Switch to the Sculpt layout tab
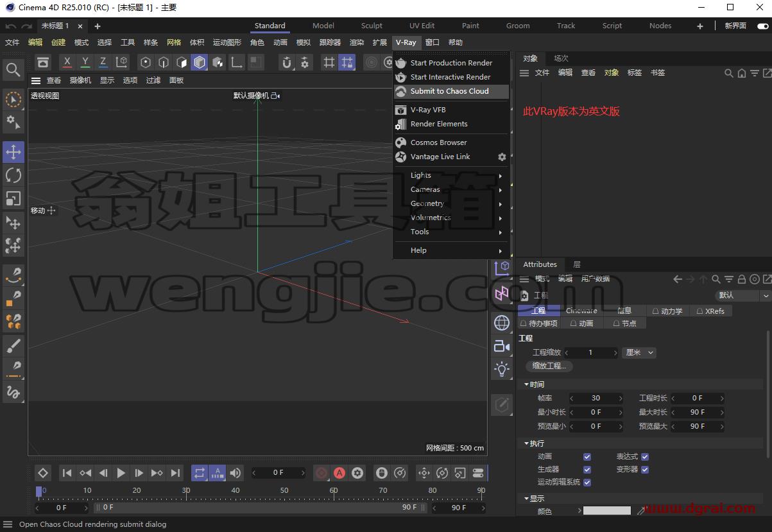 [x=372, y=26]
